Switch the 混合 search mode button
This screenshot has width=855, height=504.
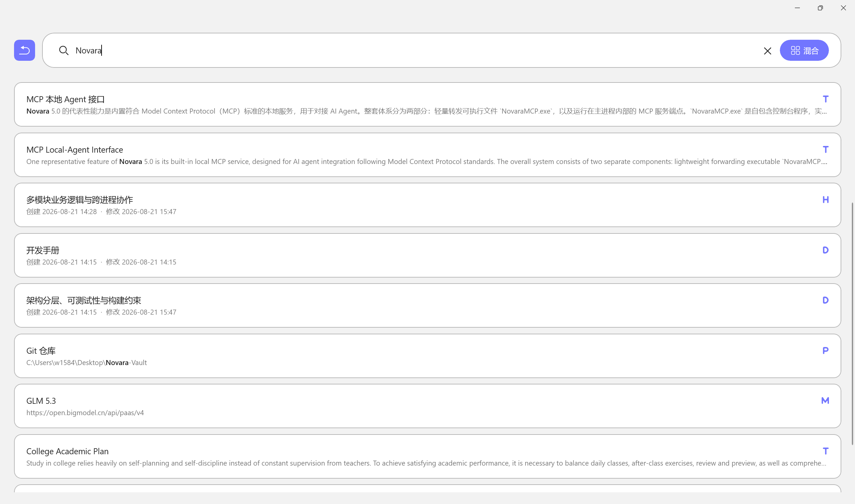pos(804,50)
